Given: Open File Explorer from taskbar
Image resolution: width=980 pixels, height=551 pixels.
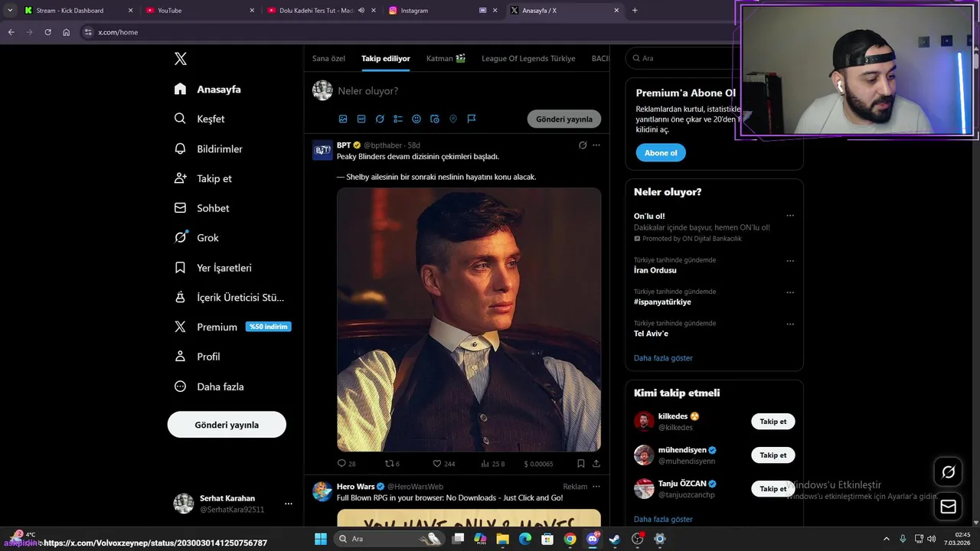Looking at the screenshot, I should 502,539.
